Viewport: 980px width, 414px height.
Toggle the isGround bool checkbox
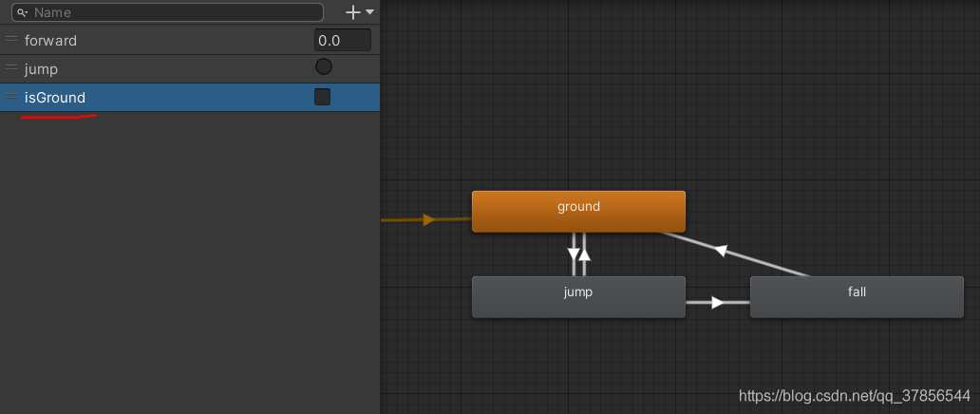click(323, 97)
